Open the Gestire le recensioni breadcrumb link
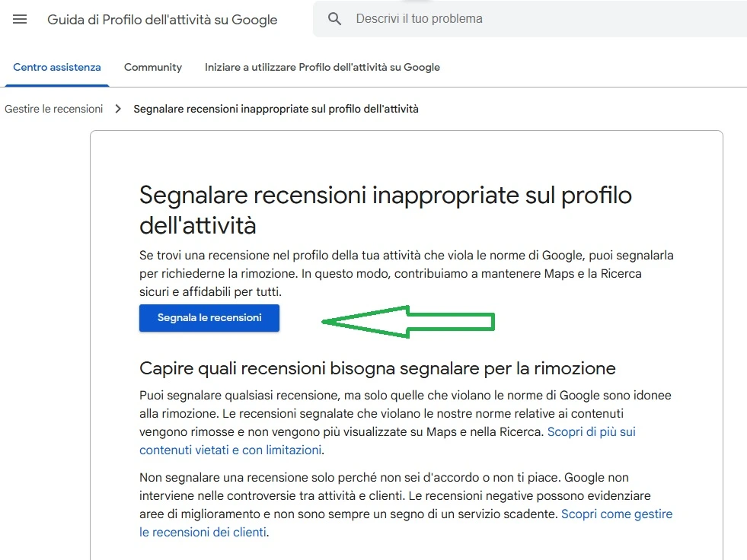 tap(53, 109)
